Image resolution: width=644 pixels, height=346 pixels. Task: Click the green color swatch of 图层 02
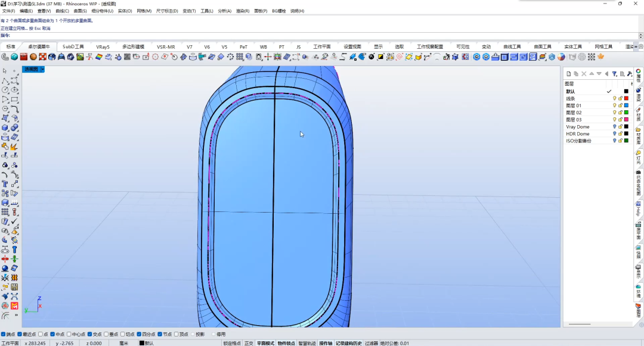(626, 113)
